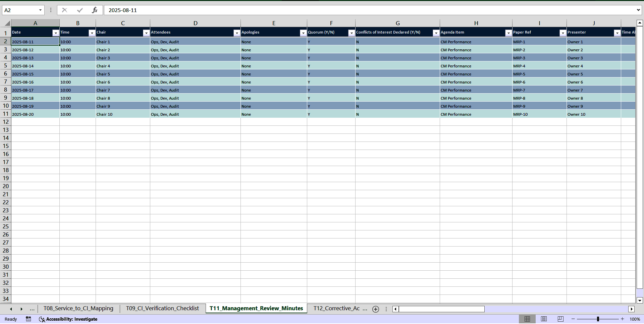The width and height of the screenshot is (644, 324).
Task: Open the Chair column filter dropdown
Action: (x=146, y=33)
